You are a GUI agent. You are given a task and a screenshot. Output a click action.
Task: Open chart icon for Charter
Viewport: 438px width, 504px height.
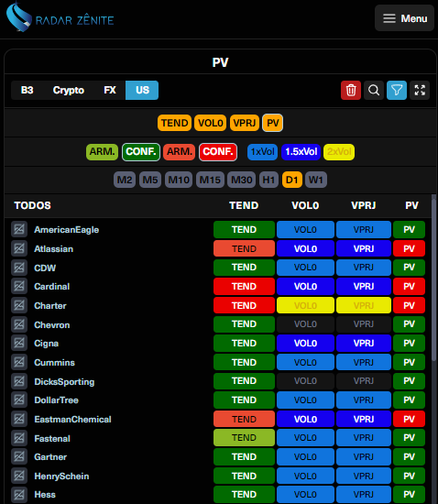click(x=19, y=305)
